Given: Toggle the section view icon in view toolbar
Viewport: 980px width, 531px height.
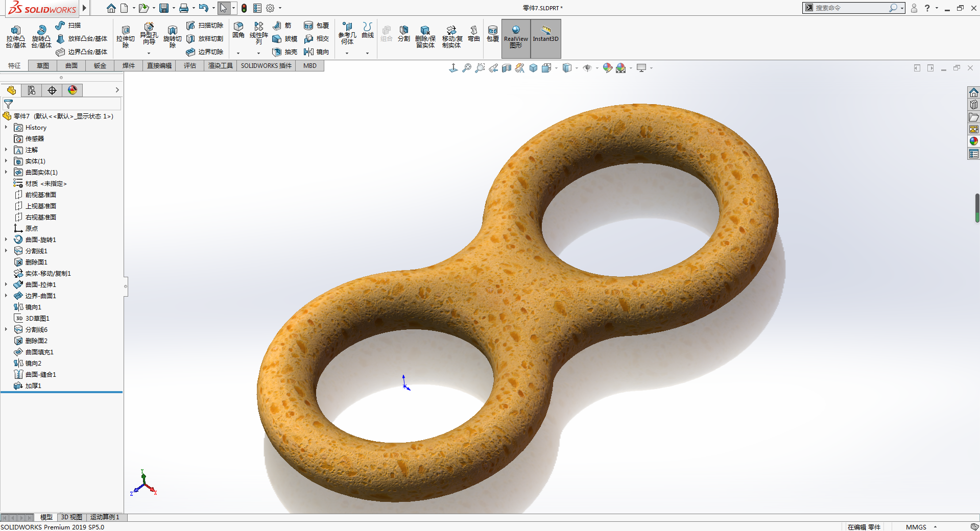Looking at the screenshot, I should pyautogui.click(x=507, y=68).
